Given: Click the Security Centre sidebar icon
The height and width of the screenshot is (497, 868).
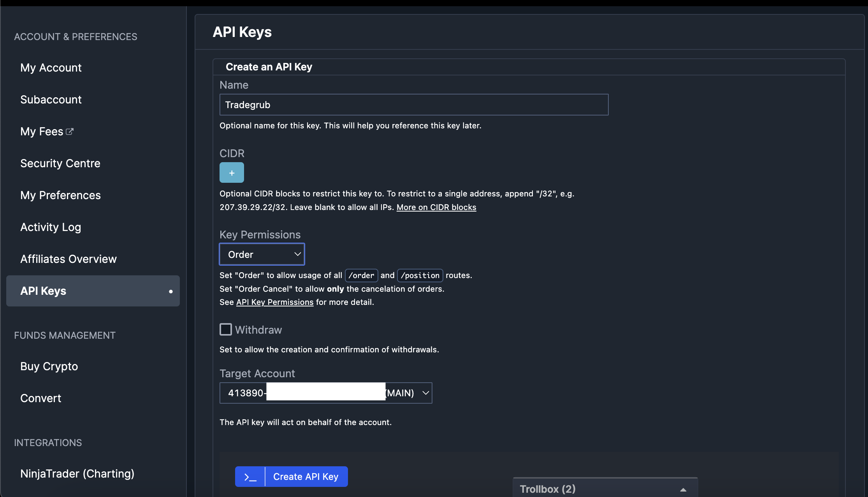Looking at the screenshot, I should point(60,163).
